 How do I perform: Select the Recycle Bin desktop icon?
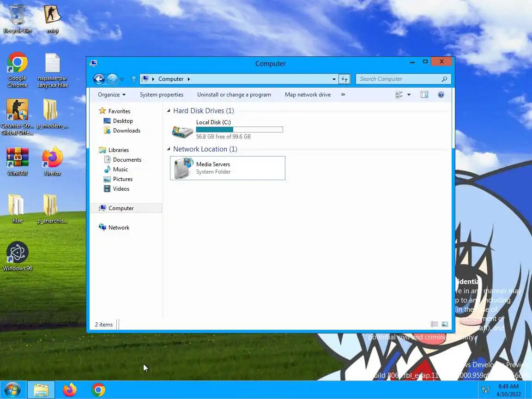click(x=17, y=19)
